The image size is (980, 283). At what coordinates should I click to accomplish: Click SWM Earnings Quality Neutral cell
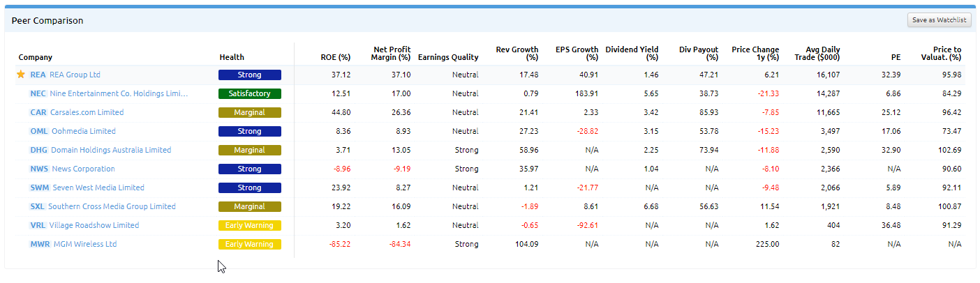click(465, 188)
